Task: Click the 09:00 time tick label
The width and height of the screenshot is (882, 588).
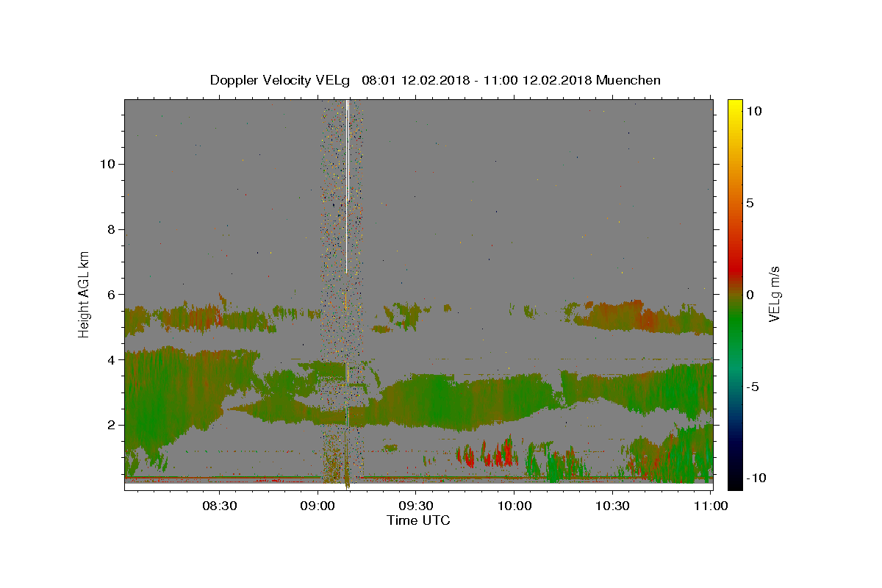Action: click(318, 506)
